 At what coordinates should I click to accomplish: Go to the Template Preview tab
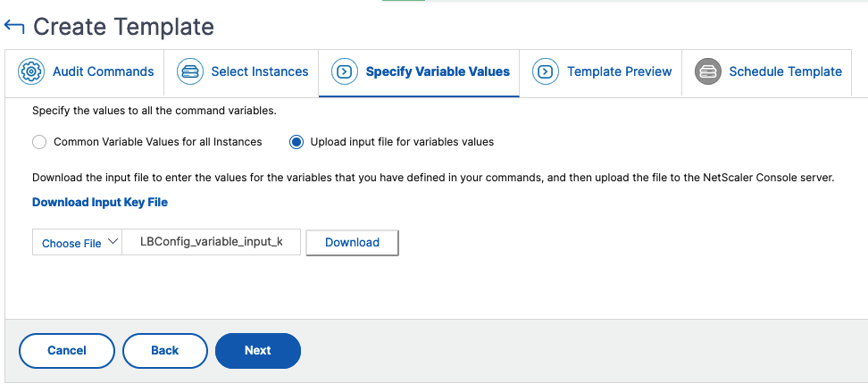(x=601, y=72)
